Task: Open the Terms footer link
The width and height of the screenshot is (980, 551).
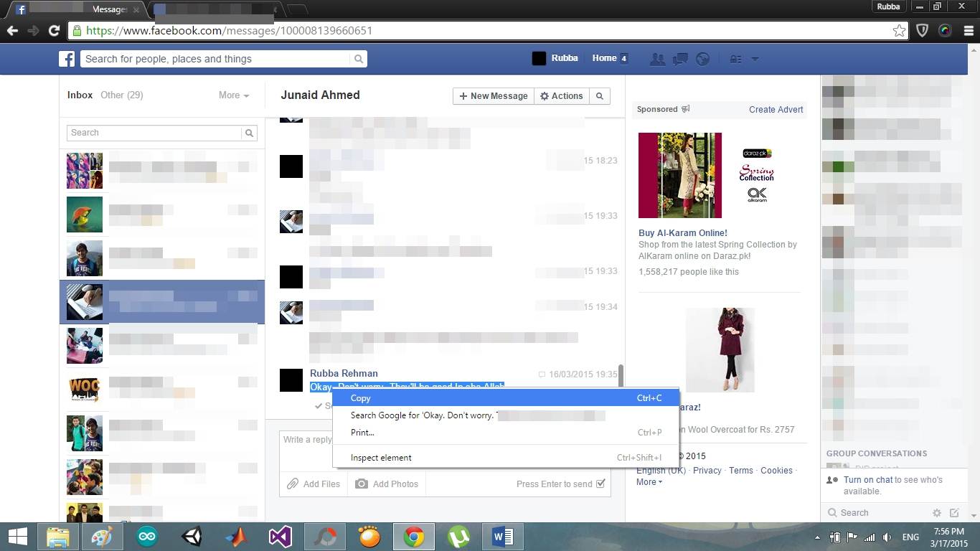Action: tap(741, 471)
